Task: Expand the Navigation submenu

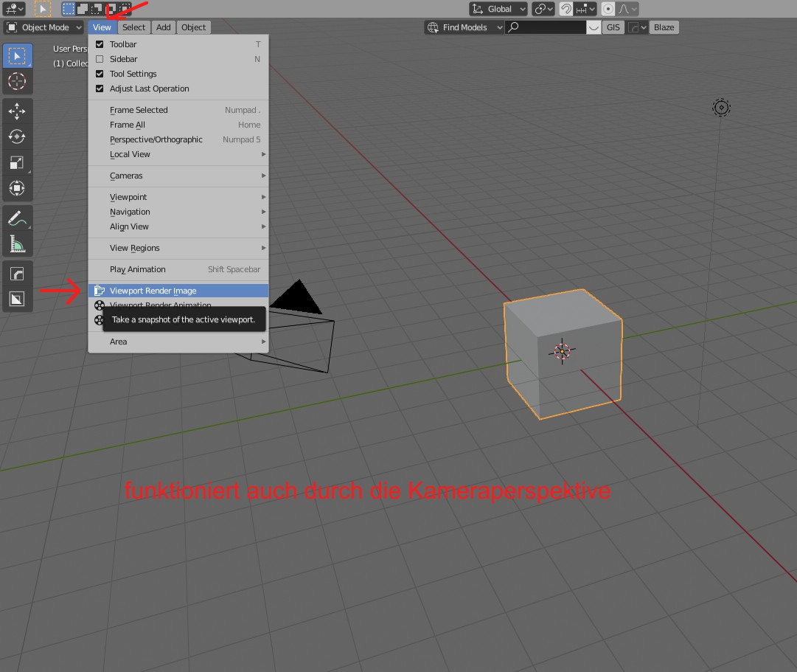Action: point(178,212)
